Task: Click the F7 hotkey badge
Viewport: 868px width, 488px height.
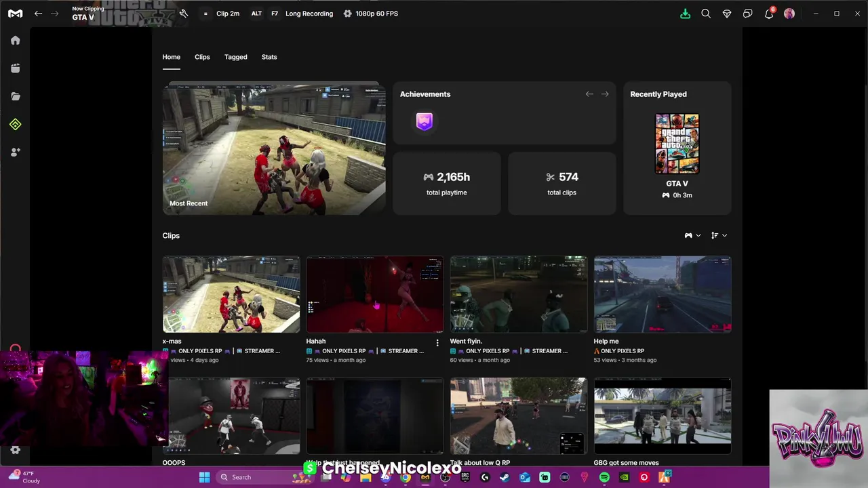Action: [275, 14]
